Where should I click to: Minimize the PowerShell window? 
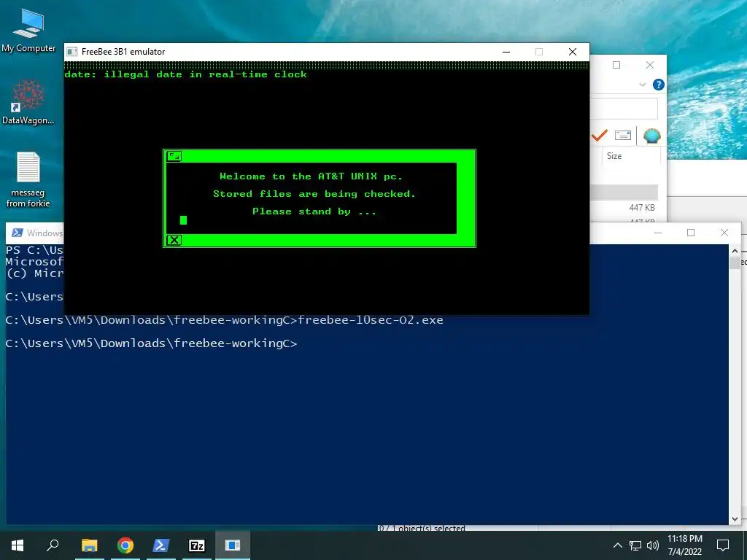pyautogui.click(x=658, y=233)
